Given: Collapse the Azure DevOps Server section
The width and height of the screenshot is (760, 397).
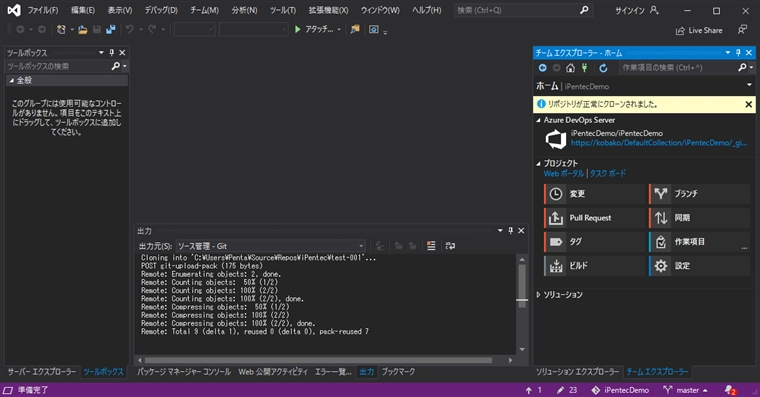Looking at the screenshot, I should click(538, 120).
